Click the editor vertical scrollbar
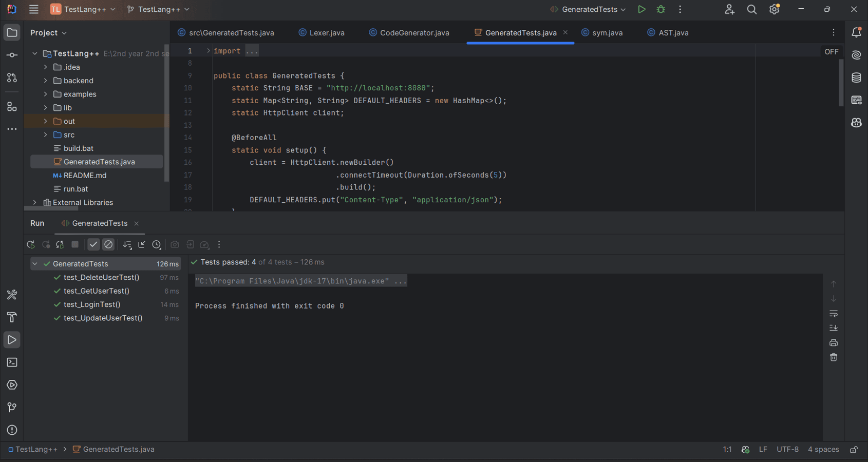868x462 pixels. (x=841, y=83)
